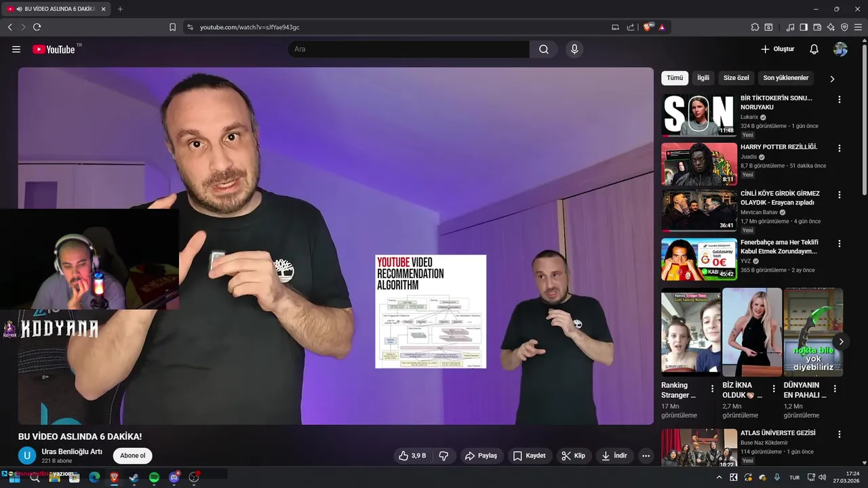Show hidden system tray icons chevron

(719, 478)
